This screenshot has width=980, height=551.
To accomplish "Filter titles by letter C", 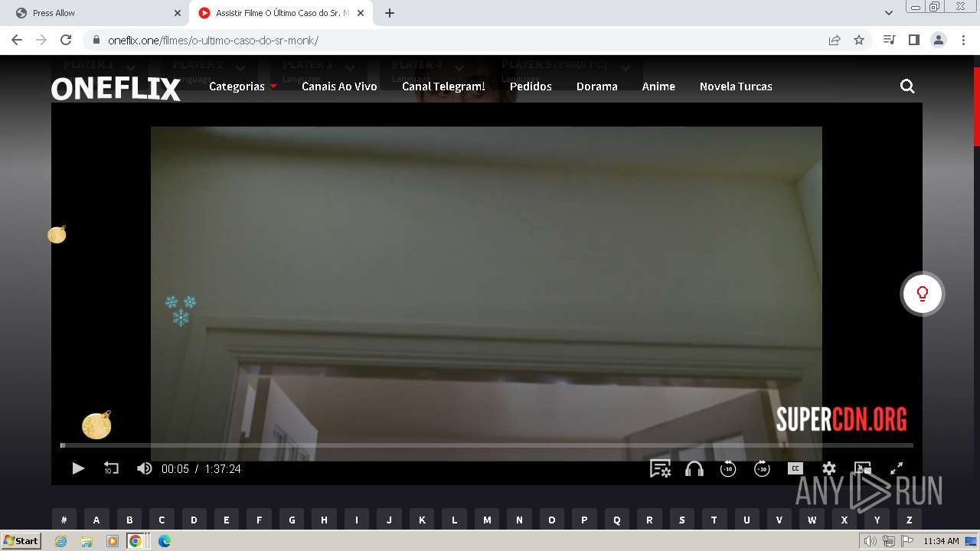I will click(x=162, y=520).
